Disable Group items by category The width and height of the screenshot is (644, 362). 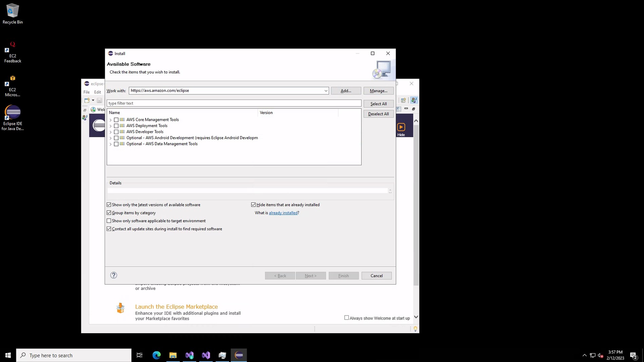tap(109, 213)
